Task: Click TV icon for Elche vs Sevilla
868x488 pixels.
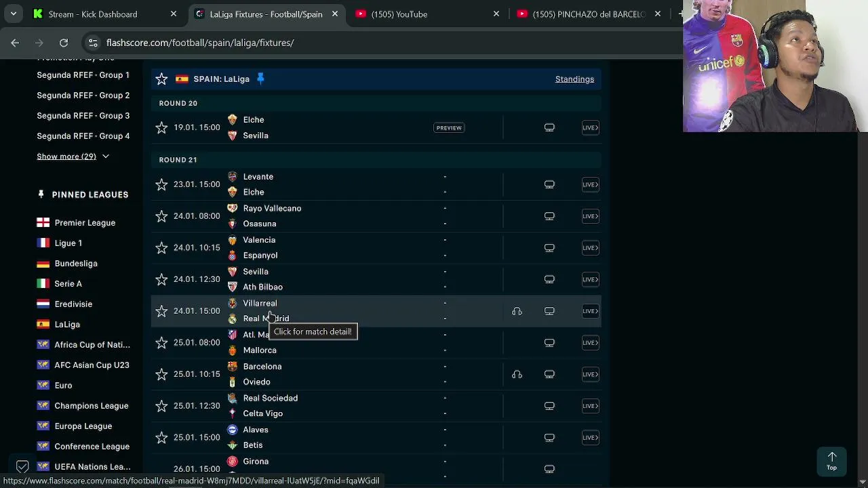Action: [x=549, y=127]
